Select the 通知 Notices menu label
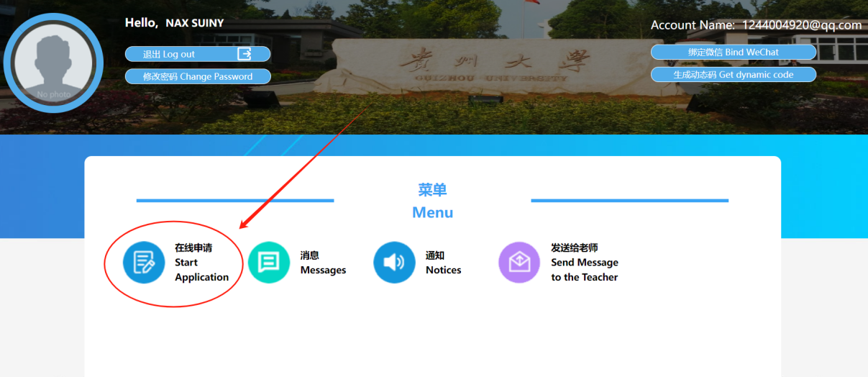The height and width of the screenshot is (377, 868). 443,263
